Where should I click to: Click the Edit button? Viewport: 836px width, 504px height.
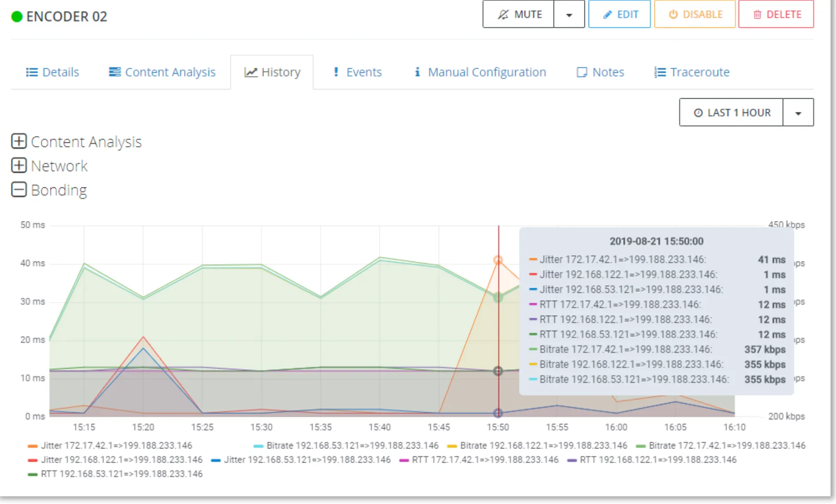tap(619, 15)
